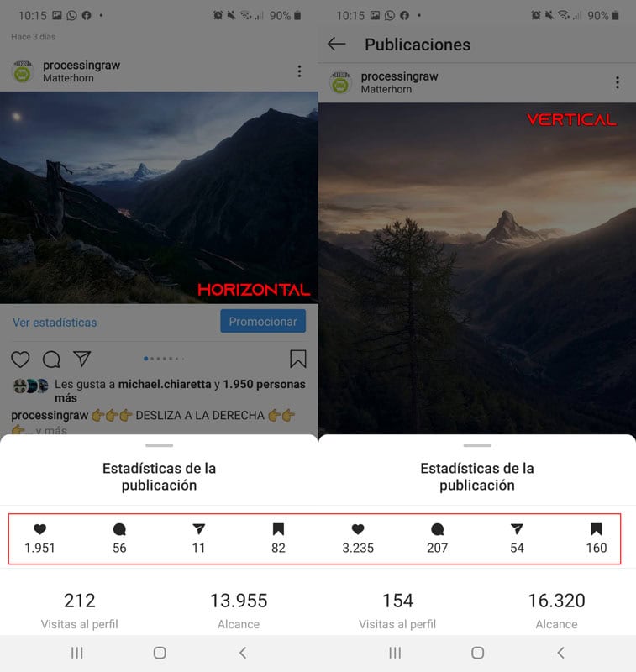636x672 pixels.
Task: Go back using the Publicaciones arrow
Action: click(x=336, y=45)
